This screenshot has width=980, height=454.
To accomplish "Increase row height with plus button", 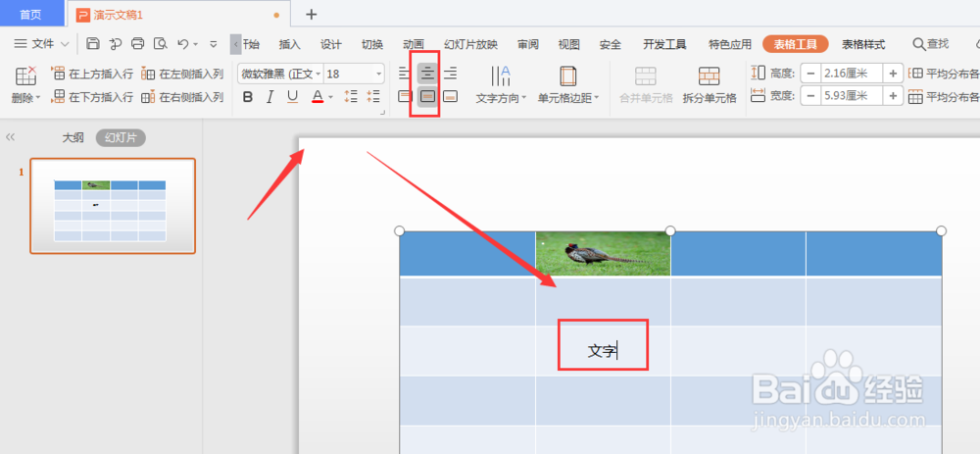I will click(893, 74).
